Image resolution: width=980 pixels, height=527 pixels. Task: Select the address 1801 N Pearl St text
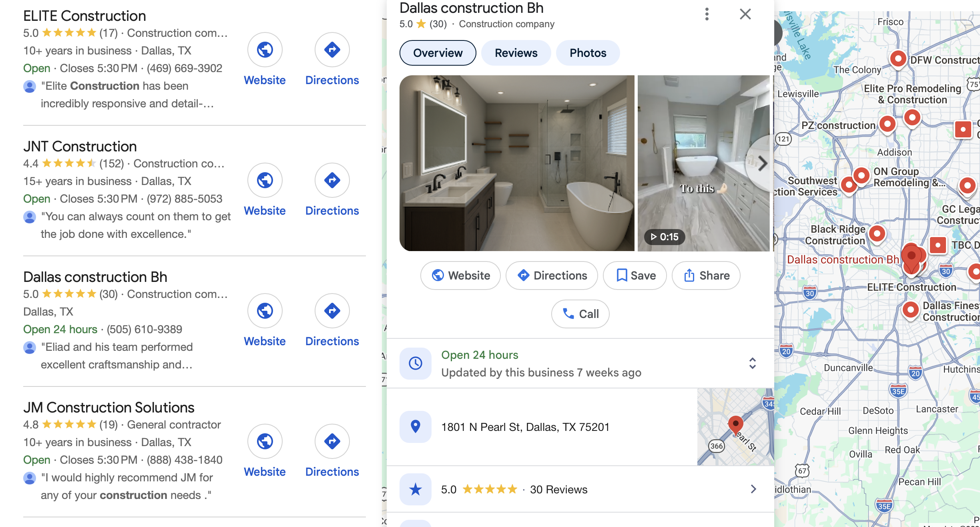click(525, 427)
